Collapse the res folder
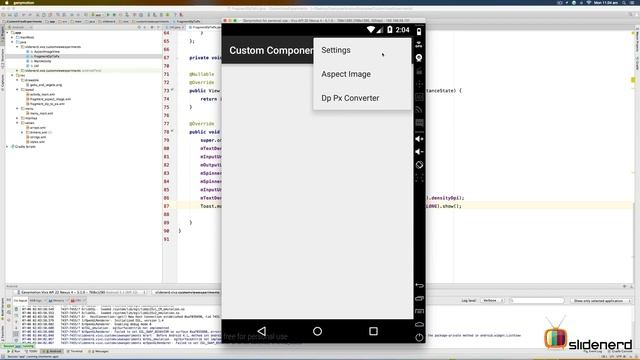The height and width of the screenshot is (360, 640). coord(12,76)
